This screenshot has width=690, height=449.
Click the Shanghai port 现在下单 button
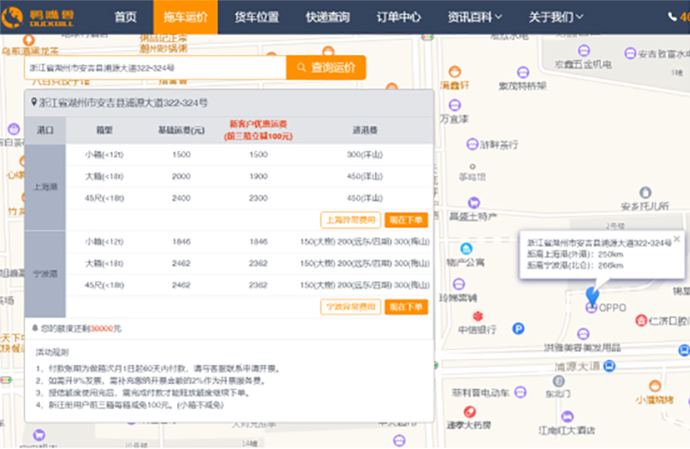coord(406,220)
